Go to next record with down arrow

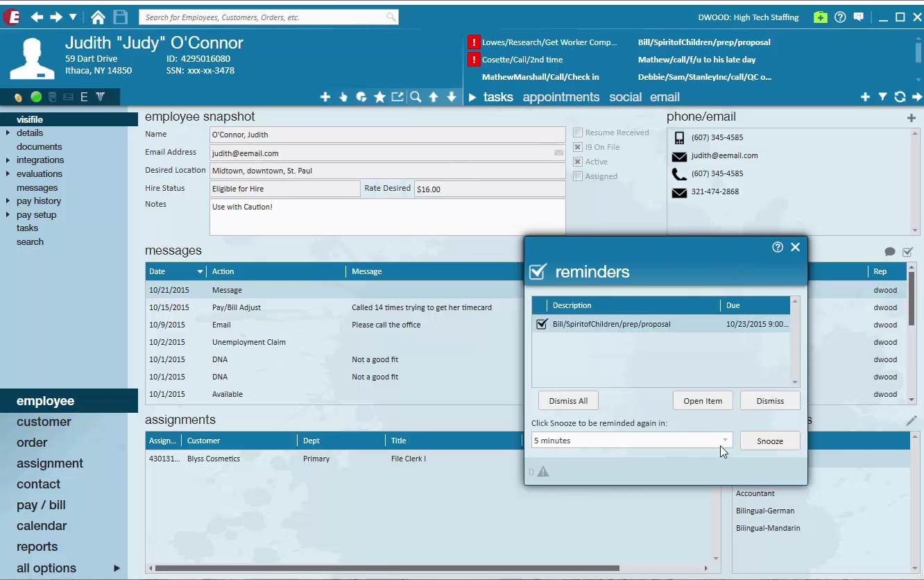[452, 97]
